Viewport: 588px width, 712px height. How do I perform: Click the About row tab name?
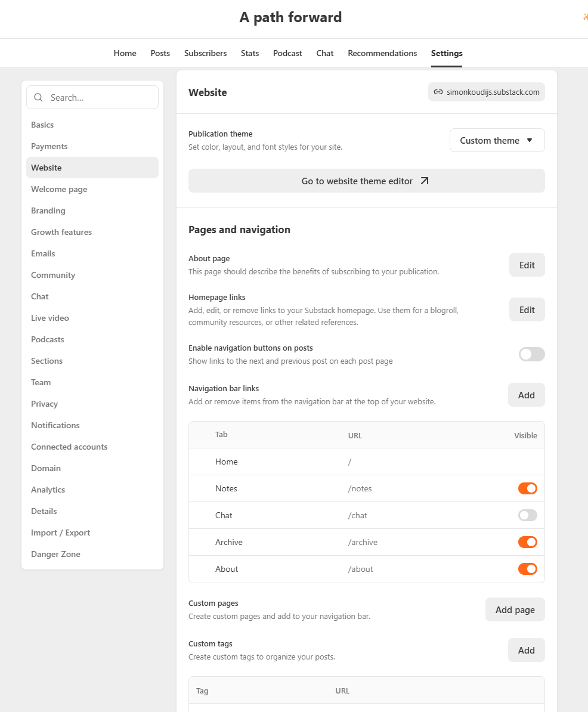227,569
